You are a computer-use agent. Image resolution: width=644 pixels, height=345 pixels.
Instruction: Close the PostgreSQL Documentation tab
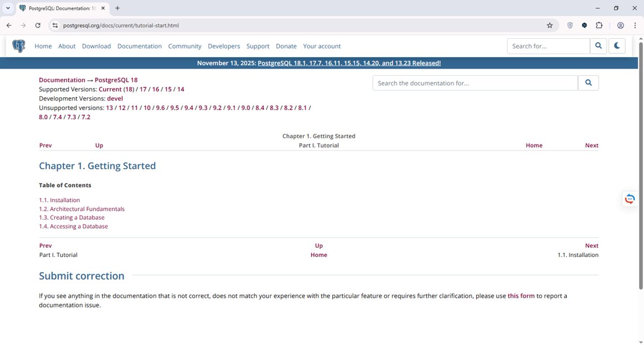tap(103, 8)
